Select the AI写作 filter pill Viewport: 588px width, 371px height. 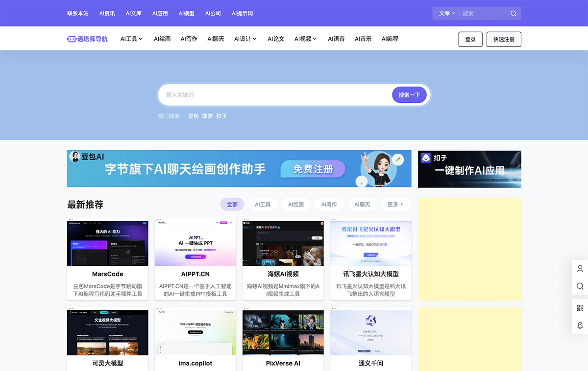(329, 204)
